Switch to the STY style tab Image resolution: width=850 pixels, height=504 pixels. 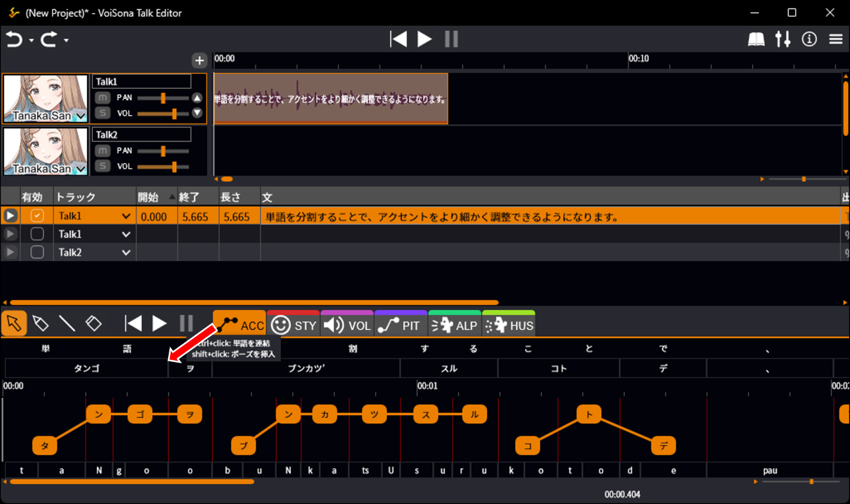pos(293,325)
